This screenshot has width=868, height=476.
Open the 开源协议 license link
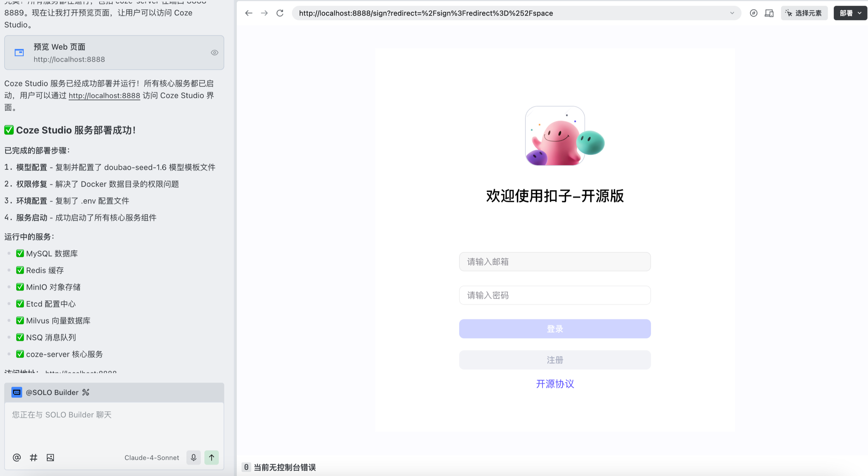[x=555, y=384]
